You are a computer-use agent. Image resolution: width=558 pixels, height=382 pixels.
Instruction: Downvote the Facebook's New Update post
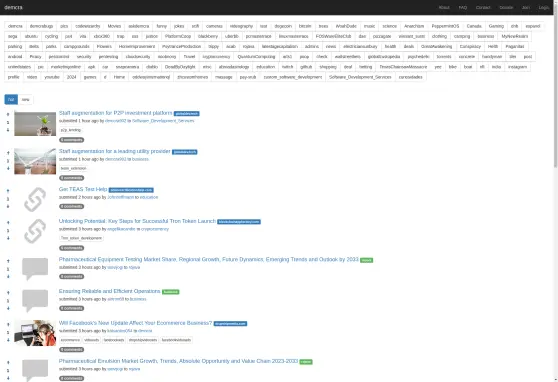[8, 340]
